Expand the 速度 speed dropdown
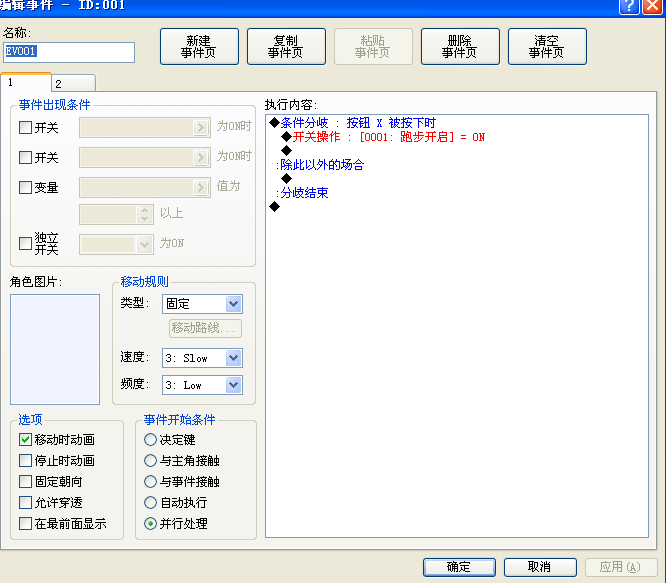The height and width of the screenshot is (583, 666). point(202,358)
